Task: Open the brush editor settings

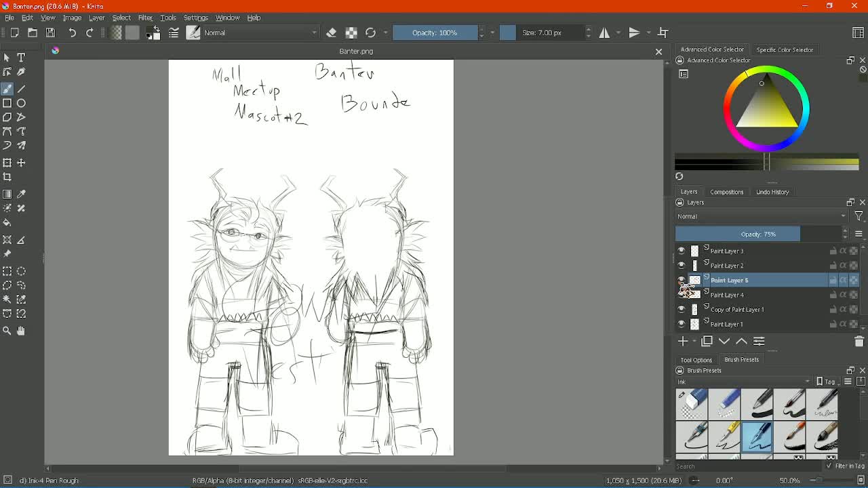Action: pyautogui.click(x=174, y=33)
